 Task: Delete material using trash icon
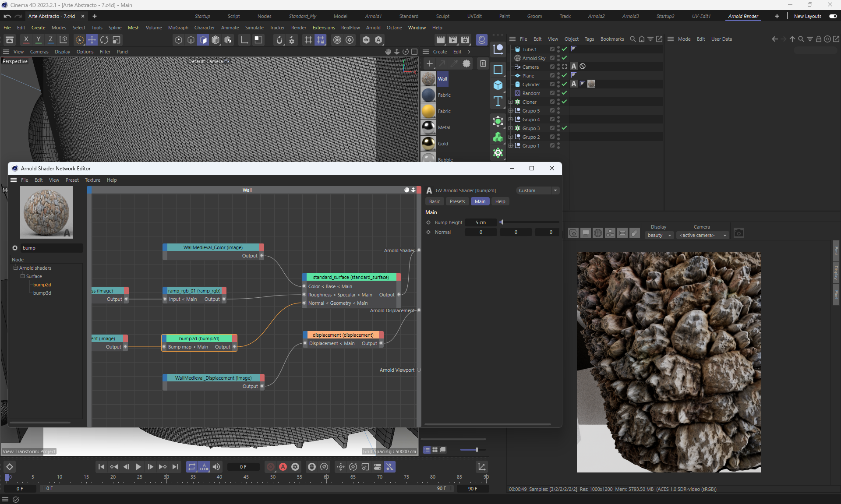pyautogui.click(x=483, y=63)
